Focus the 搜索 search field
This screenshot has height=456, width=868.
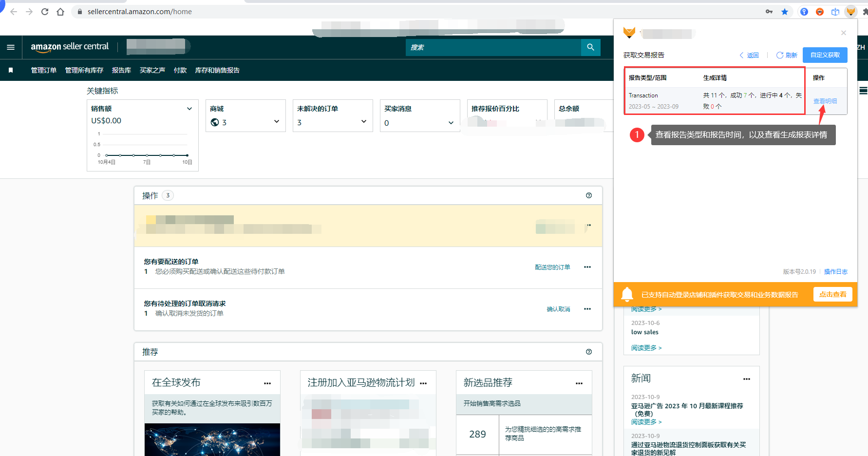[493, 47]
